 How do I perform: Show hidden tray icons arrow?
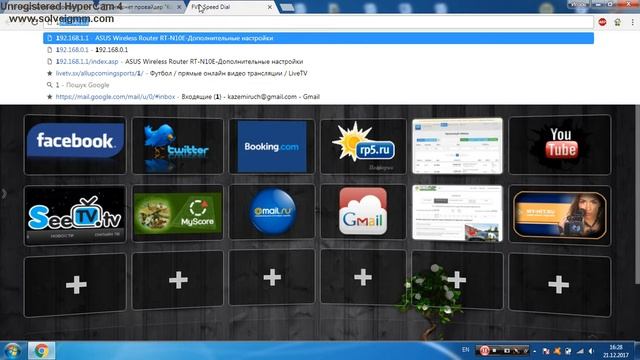(535, 351)
